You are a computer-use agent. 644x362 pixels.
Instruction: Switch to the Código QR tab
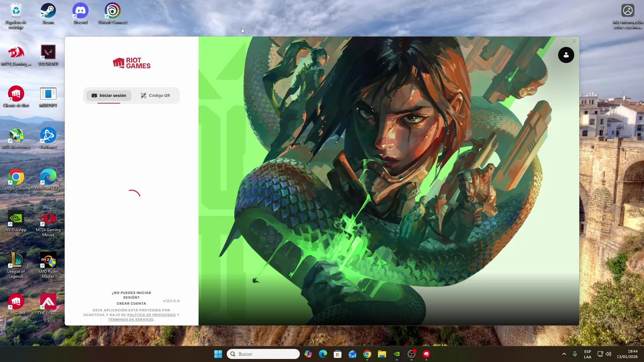tap(155, 96)
